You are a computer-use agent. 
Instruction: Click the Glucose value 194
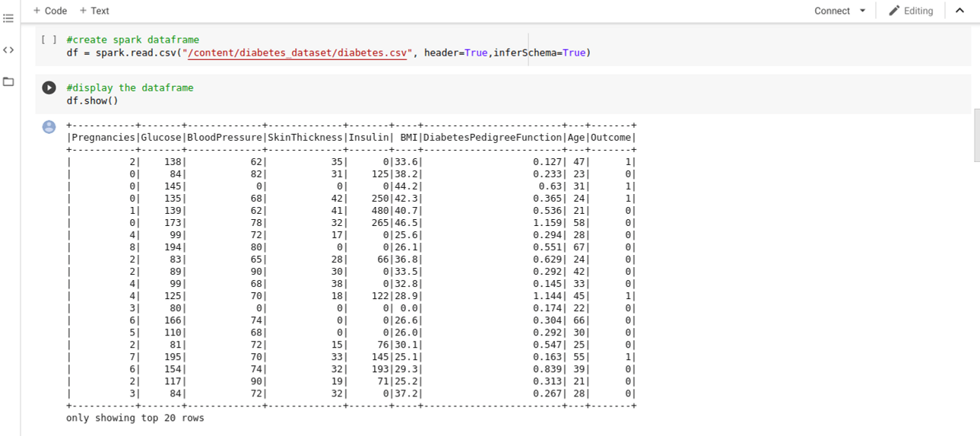click(173, 247)
